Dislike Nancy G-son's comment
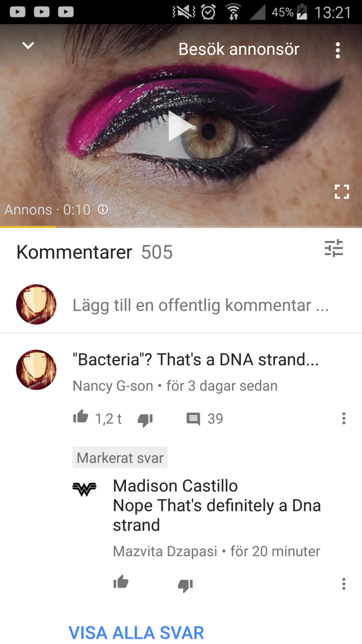The height and width of the screenshot is (644, 362). 145,420
